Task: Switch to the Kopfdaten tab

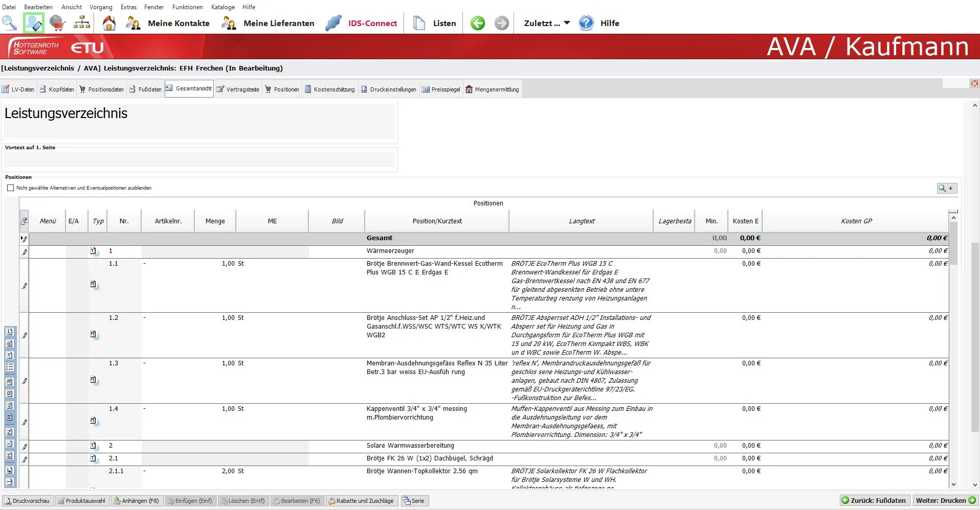Action: click(x=57, y=89)
